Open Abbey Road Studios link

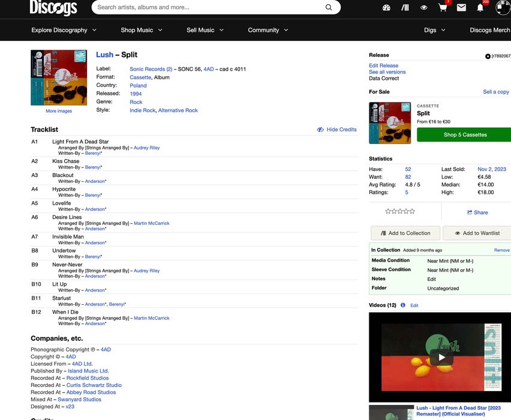pyautogui.click(x=91, y=392)
